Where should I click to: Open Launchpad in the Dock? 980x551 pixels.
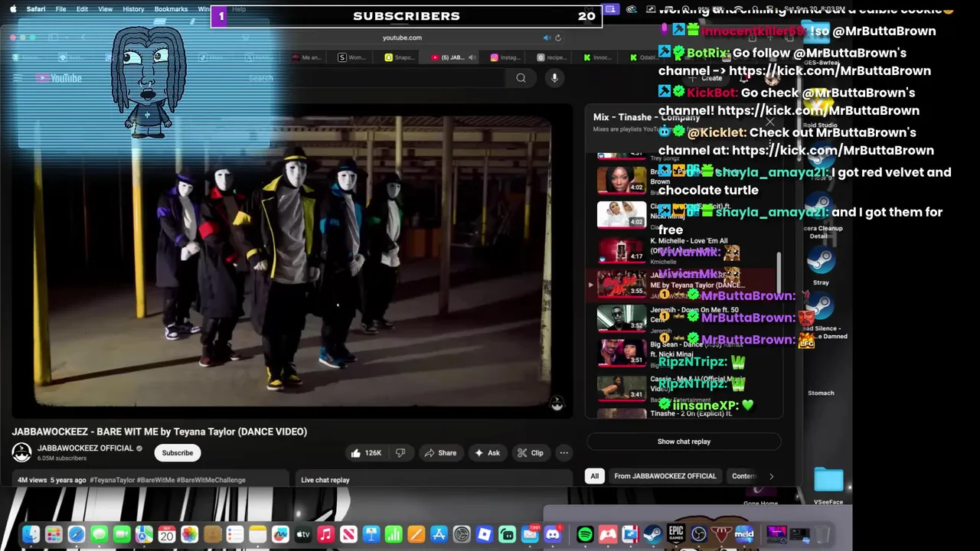click(54, 534)
